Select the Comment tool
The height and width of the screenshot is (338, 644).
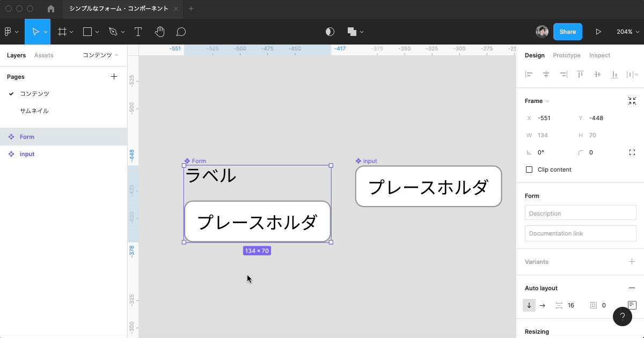181,32
